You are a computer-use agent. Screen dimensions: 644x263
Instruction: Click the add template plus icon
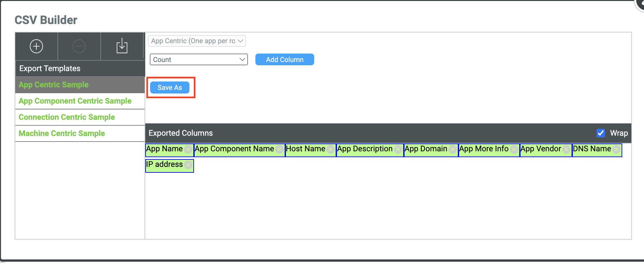coord(36,46)
